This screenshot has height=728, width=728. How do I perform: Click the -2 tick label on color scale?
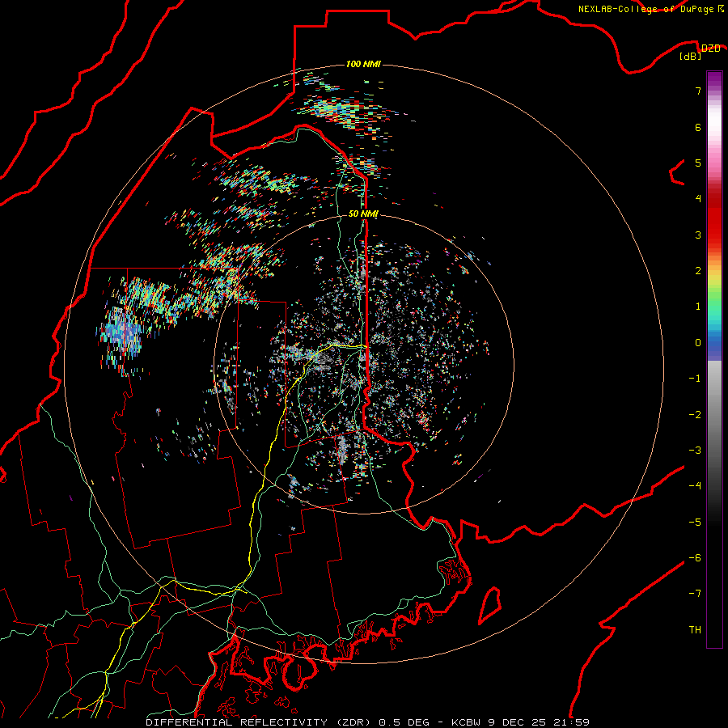(695, 415)
